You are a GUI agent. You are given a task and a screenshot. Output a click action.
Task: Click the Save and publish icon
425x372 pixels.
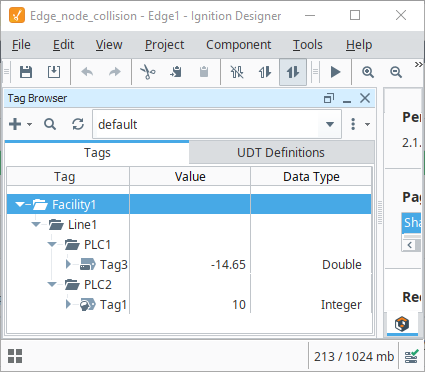coord(54,72)
